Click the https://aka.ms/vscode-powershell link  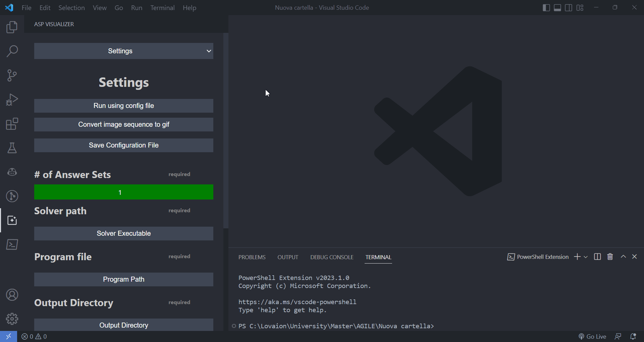297,302
